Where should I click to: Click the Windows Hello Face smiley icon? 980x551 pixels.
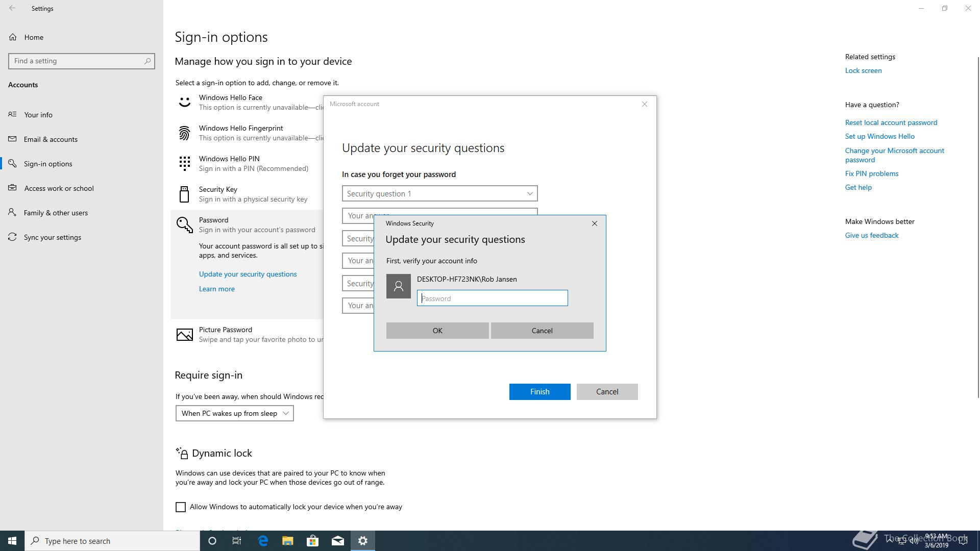[x=184, y=102]
